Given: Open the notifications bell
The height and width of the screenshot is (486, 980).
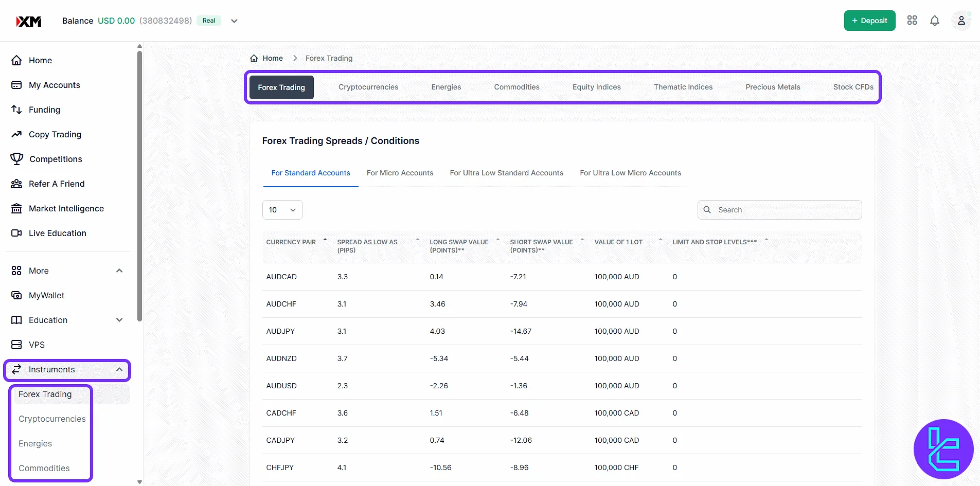Looking at the screenshot, I should coord(935,21).
